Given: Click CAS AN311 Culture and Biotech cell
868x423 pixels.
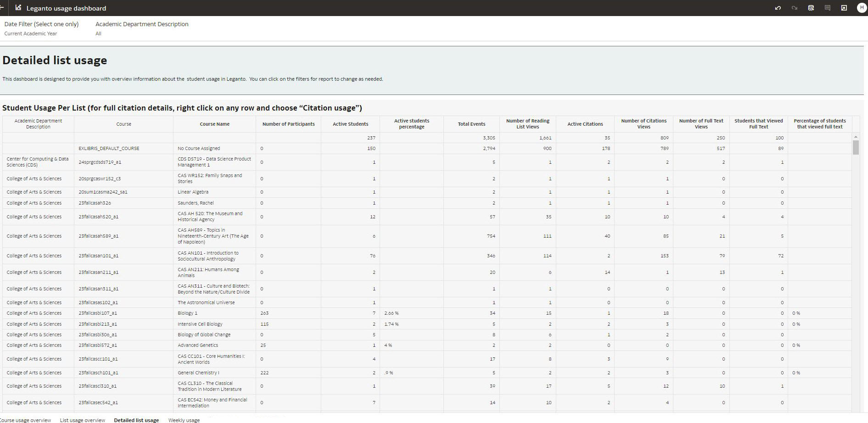Looking at the screenshot, I should point(213,289).
